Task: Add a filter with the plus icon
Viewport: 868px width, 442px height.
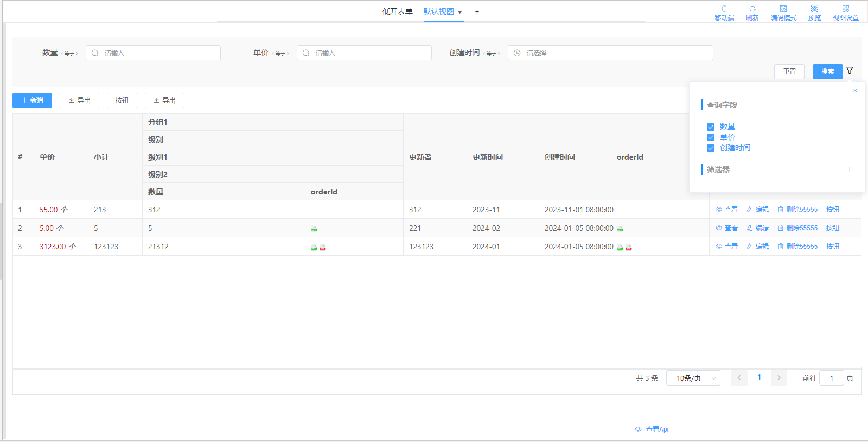Action: [850, 169]
